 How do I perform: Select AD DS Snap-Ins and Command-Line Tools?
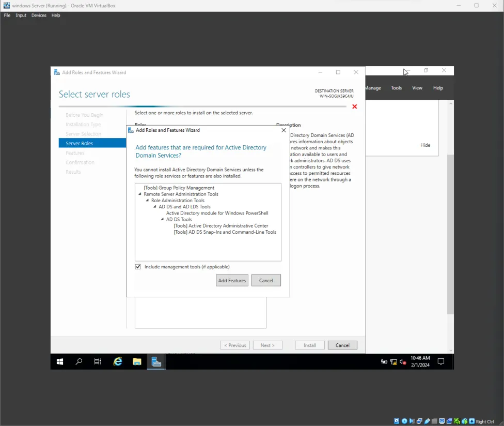(x=225, y=232)
